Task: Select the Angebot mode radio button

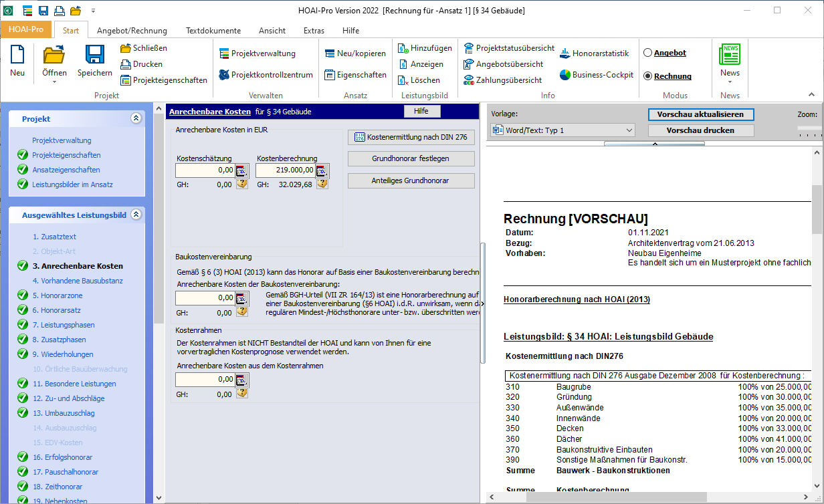Action: (647, 53)
